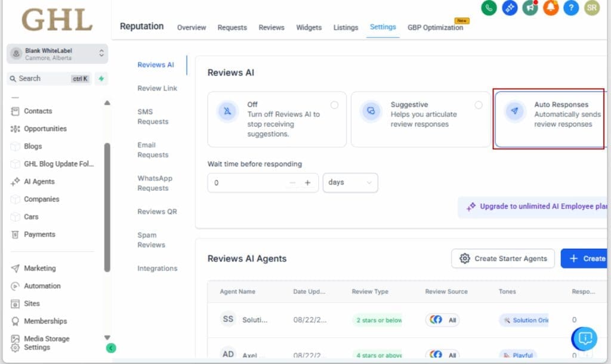The height and width of the screenshot is (364, 611).
Task: Switch to the Overview tab
Action: click(x=191, y=27)
